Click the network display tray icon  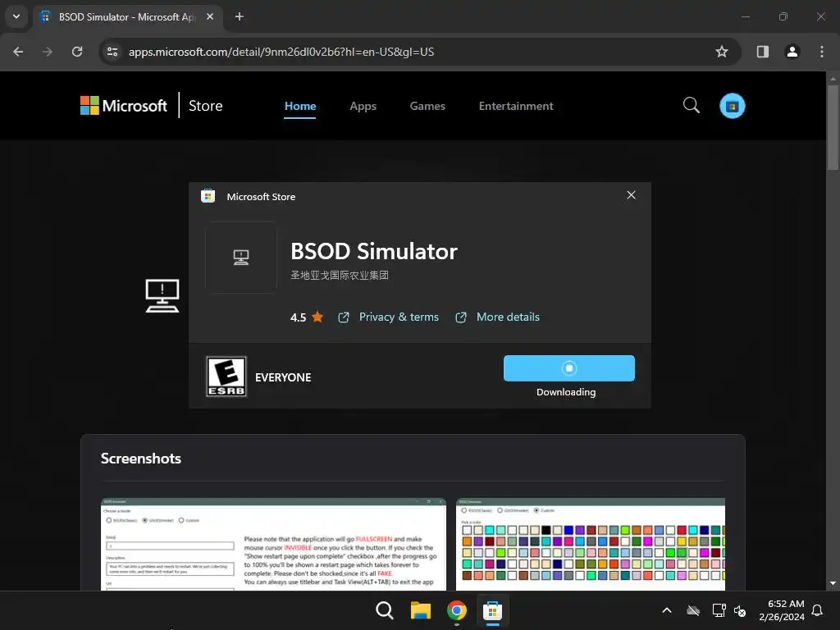719,610
